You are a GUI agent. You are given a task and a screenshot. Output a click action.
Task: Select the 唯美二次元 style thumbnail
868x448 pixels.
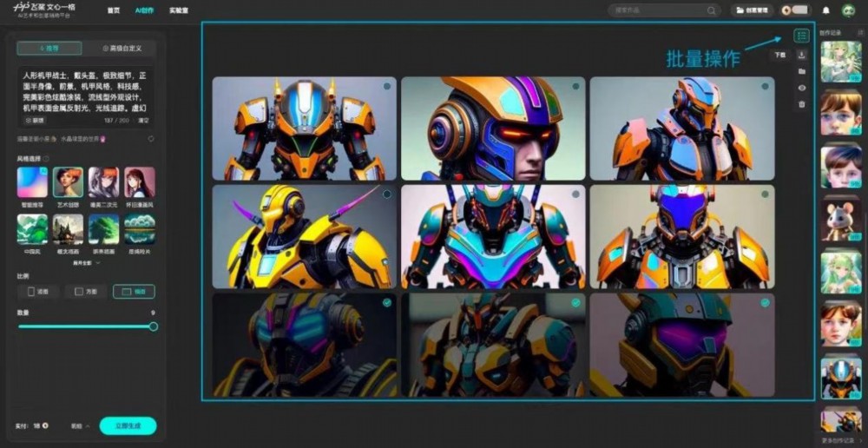[103, 182]
